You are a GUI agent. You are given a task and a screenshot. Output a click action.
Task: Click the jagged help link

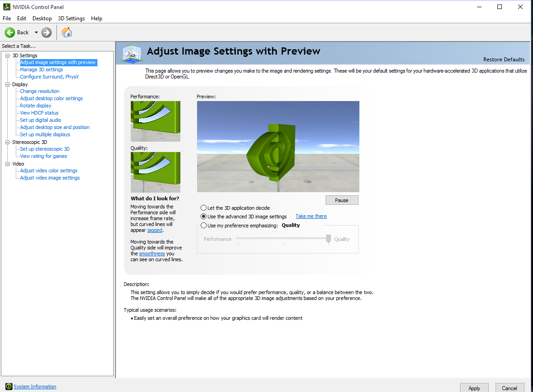155,230
